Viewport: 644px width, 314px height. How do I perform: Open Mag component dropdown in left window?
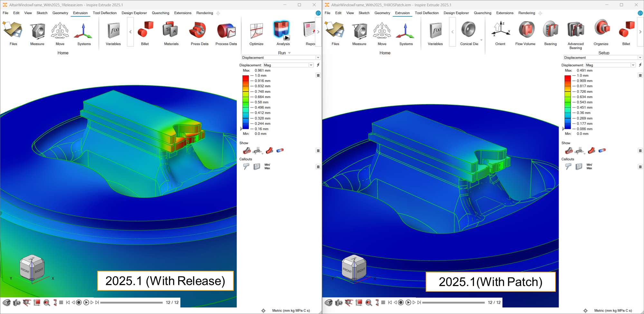pyautogui.click(x=289, y=65)
